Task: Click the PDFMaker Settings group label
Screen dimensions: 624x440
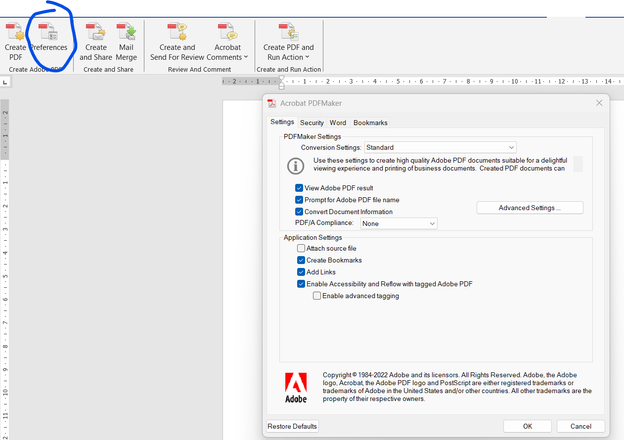Action: [312, 136]
